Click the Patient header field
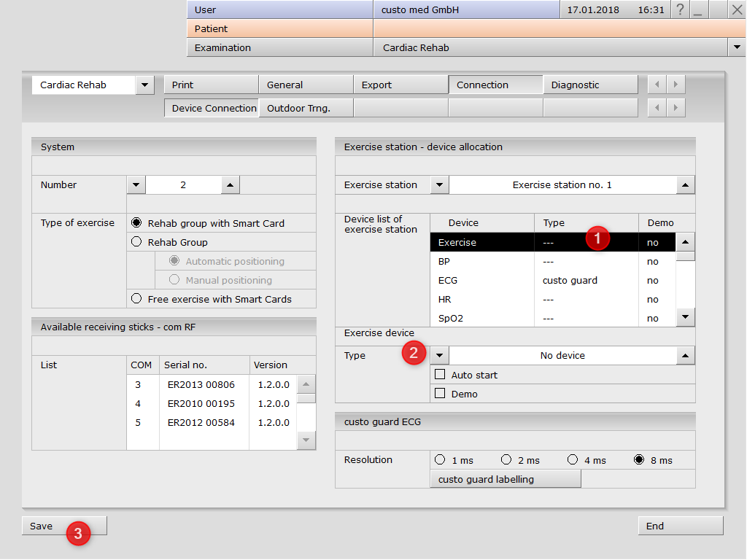 280,28
